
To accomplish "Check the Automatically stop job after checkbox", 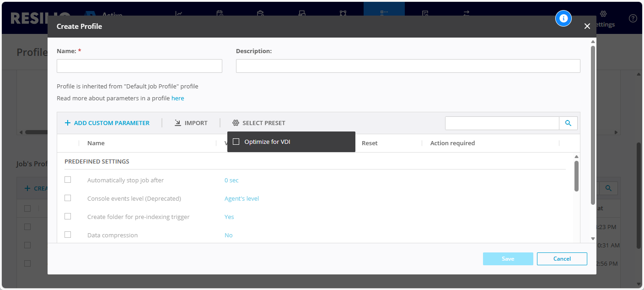I will tap(68, 180).
